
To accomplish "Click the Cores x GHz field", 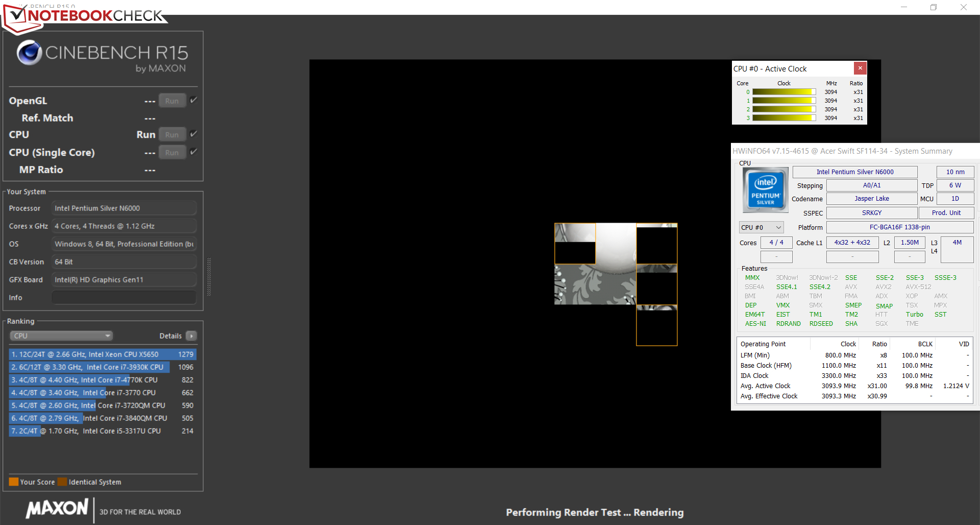I will pos(124,226).
